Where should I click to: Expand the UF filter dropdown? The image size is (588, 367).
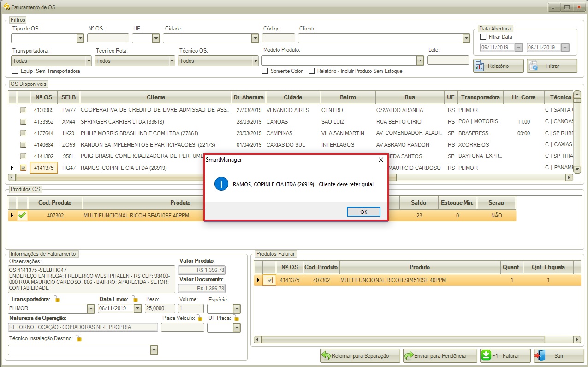[x=155, y=38]
